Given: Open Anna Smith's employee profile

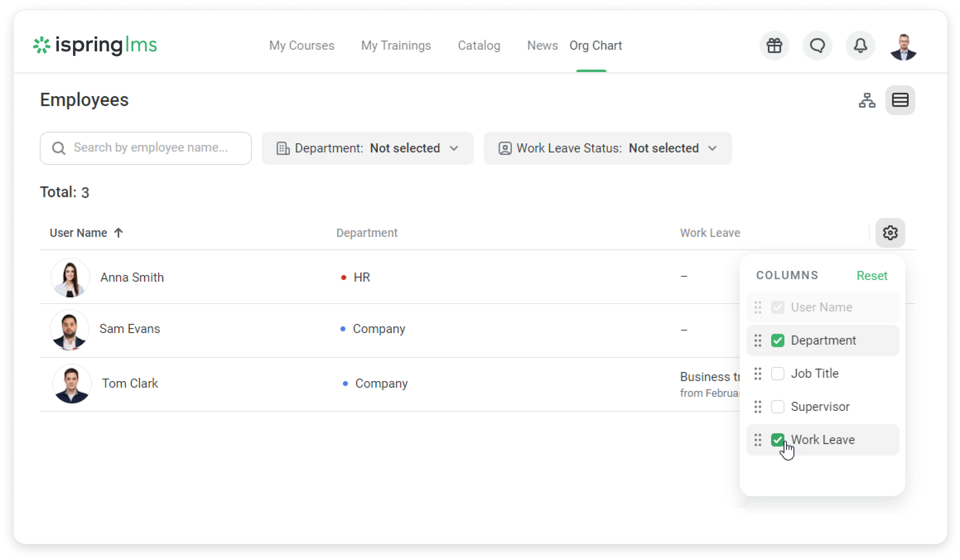Looking at the screenshot, I should tap(132, 277).
